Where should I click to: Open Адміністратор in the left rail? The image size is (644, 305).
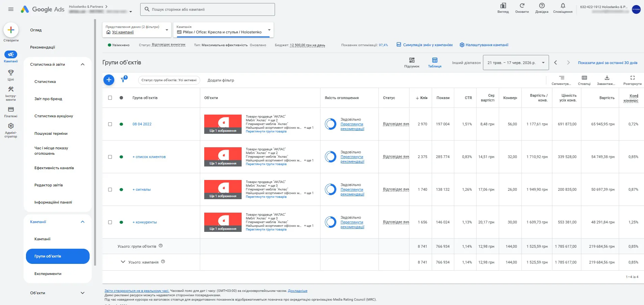(x=11, y=130)
